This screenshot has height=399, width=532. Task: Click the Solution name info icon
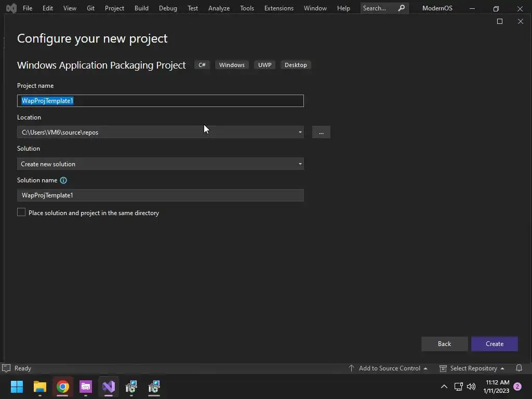[x=63, y=180]
